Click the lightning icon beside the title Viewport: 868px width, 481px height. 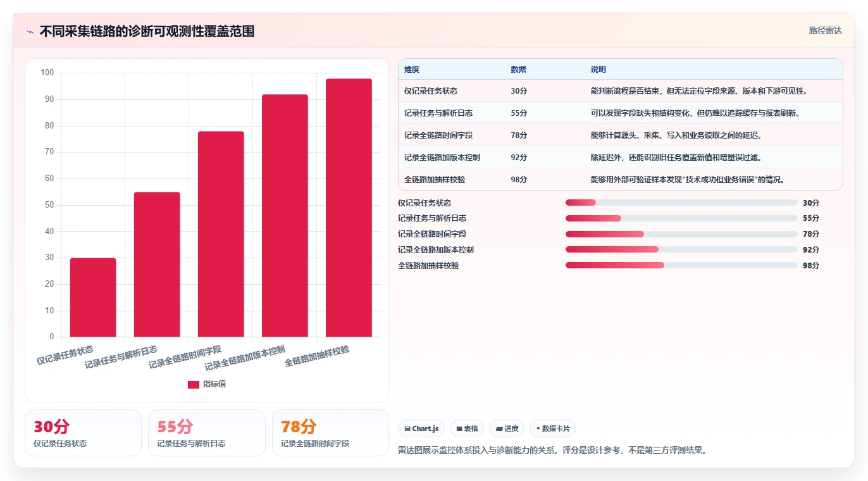pos(30,32)
